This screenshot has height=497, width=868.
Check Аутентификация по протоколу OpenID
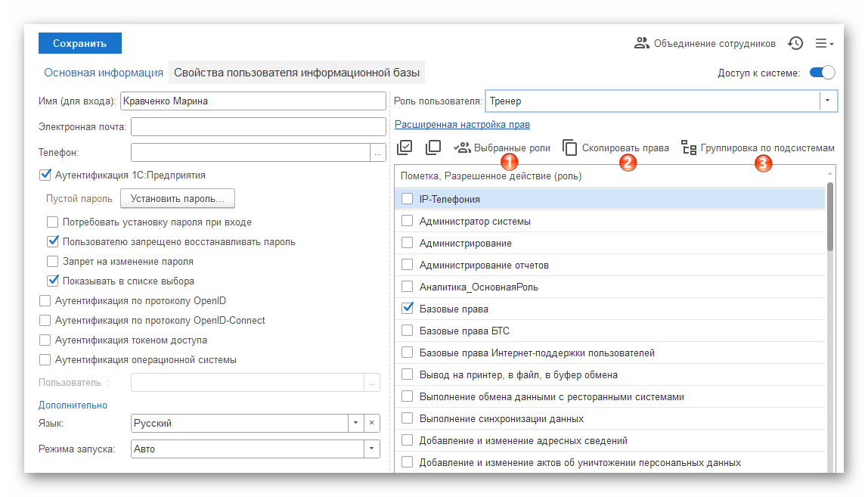pyautogui.click(x=45, y=301)
